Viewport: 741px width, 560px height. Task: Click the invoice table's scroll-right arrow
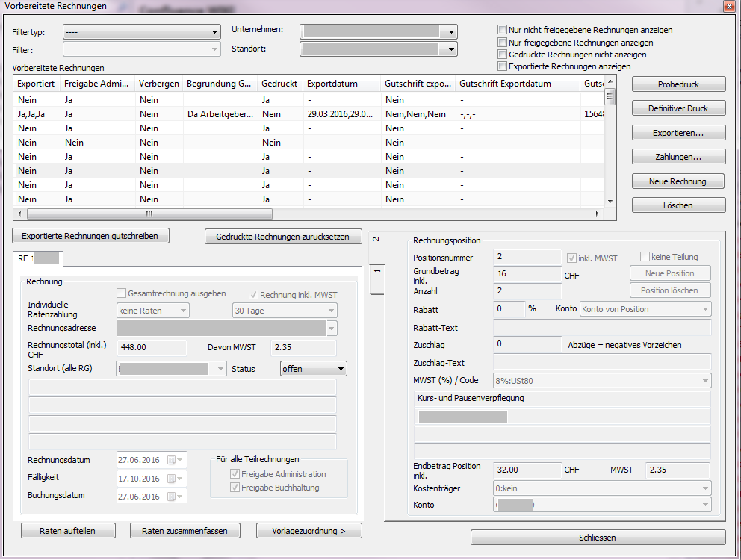click(x=598, y=214)
